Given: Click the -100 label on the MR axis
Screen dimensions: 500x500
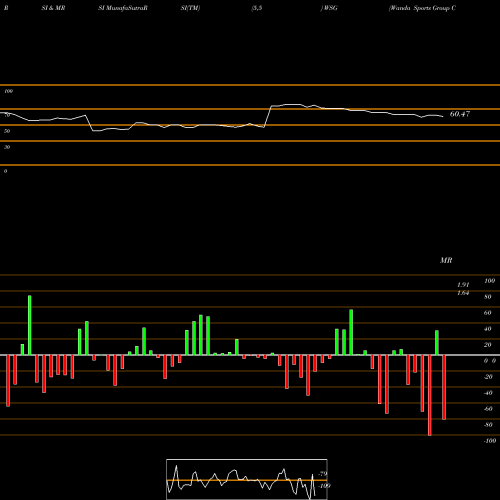Looking at the screenshot, I should coord(490,441).
